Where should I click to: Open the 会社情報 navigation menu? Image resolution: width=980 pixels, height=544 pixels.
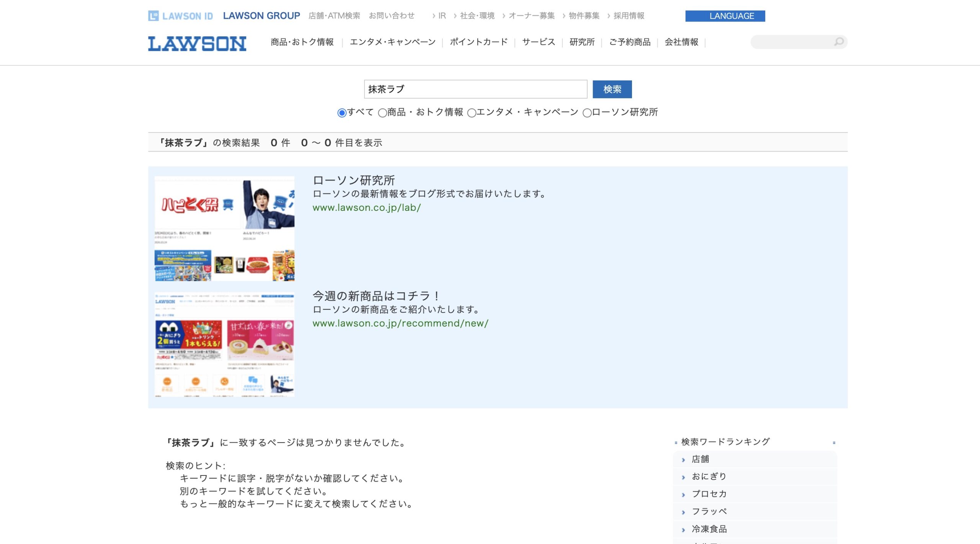click(x=681, y=42)
